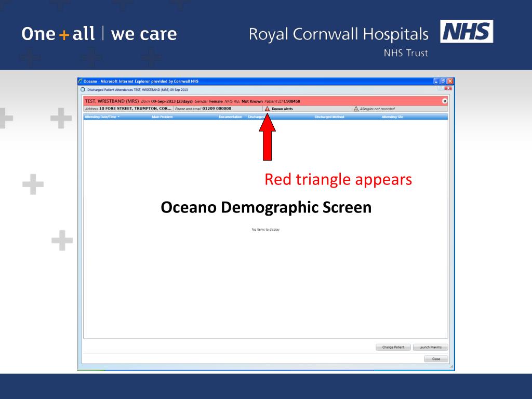Click the Documentation column header
The width and height of the screenshot is (532, 399).
[230, 117]
